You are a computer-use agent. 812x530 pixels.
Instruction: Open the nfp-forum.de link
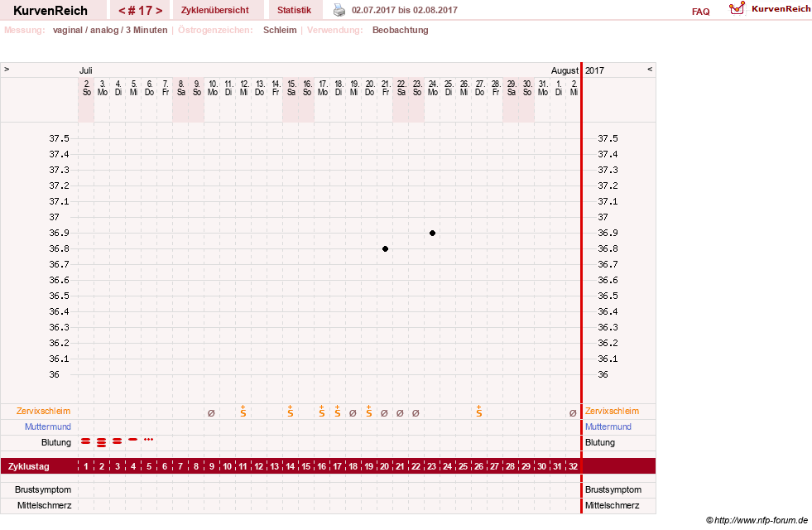pyautogui.click(x=757, y=520)
